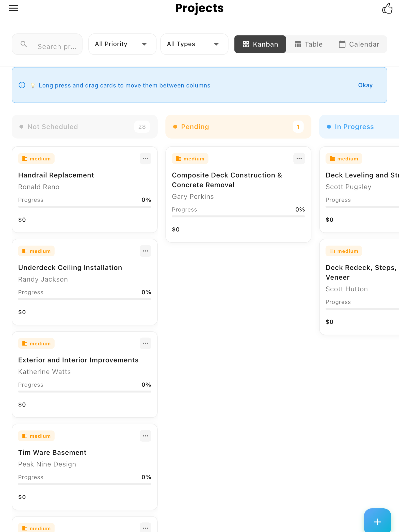Click medium priority badge on Exterior and Interior Improvements
This screenshot has width=399, height=532.
tap(36, 344)
